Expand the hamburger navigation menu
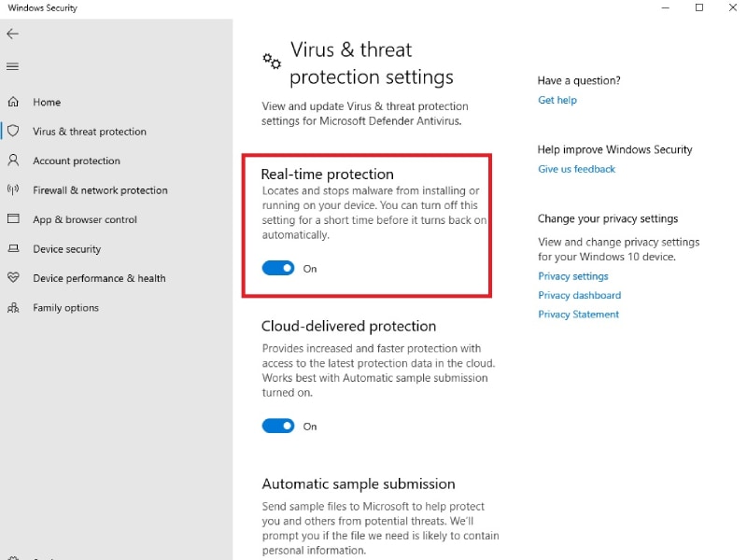This screenshot has width=747, height=560. 13,66
